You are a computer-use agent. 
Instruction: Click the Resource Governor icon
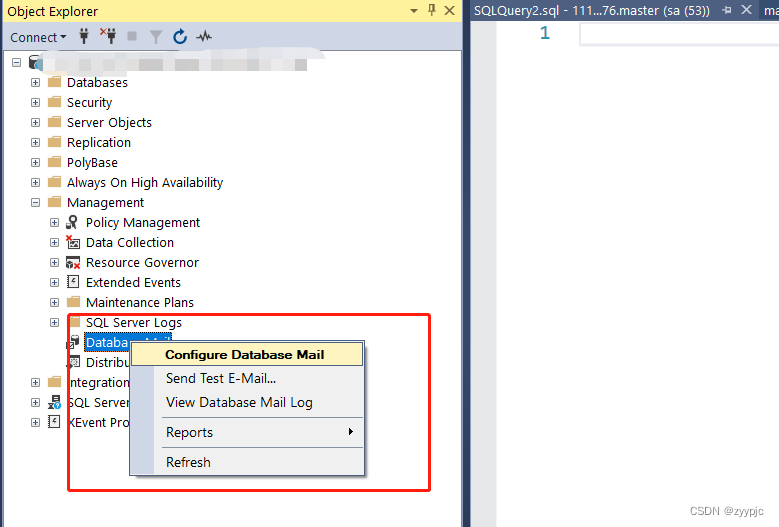[73, 262]
